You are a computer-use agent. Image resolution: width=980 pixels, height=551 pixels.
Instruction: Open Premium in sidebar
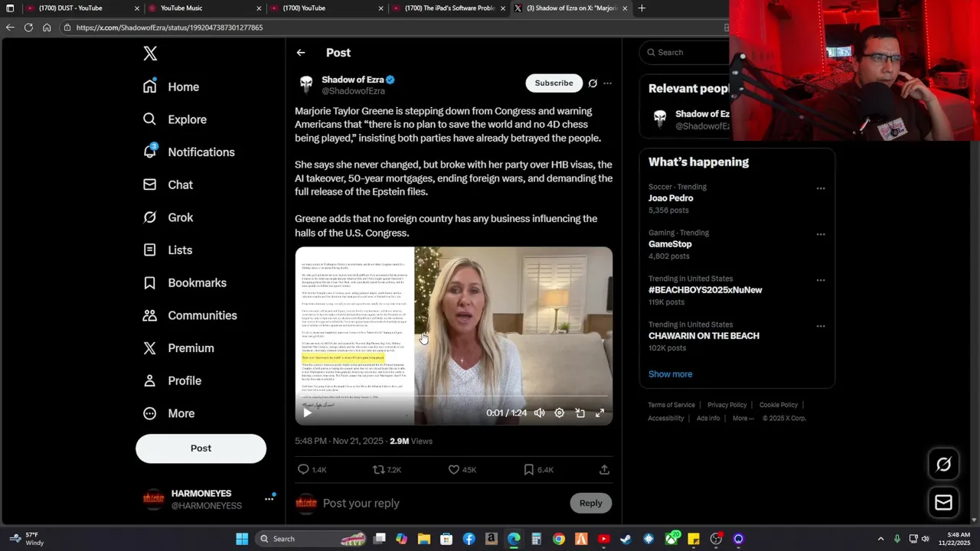tap(179, 348)
